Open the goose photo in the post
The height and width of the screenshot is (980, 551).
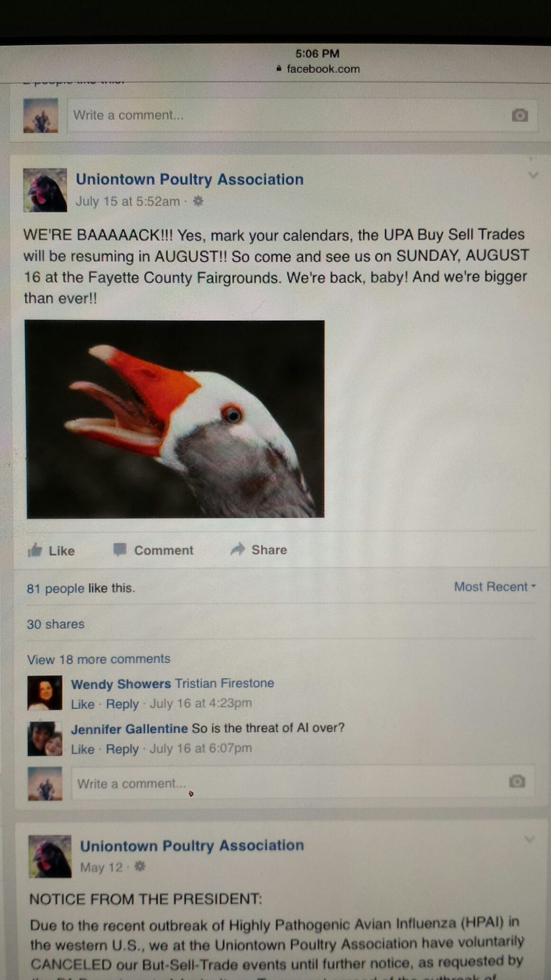click(175, 419)
